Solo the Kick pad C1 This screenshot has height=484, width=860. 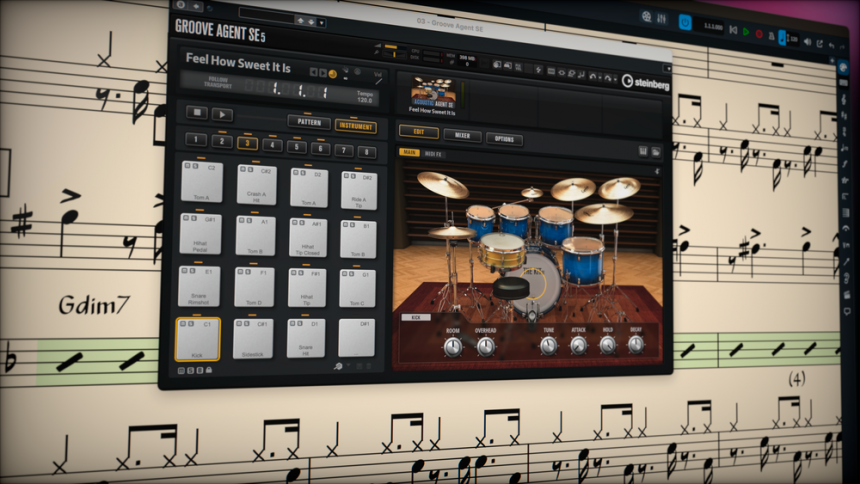point(190,324)
